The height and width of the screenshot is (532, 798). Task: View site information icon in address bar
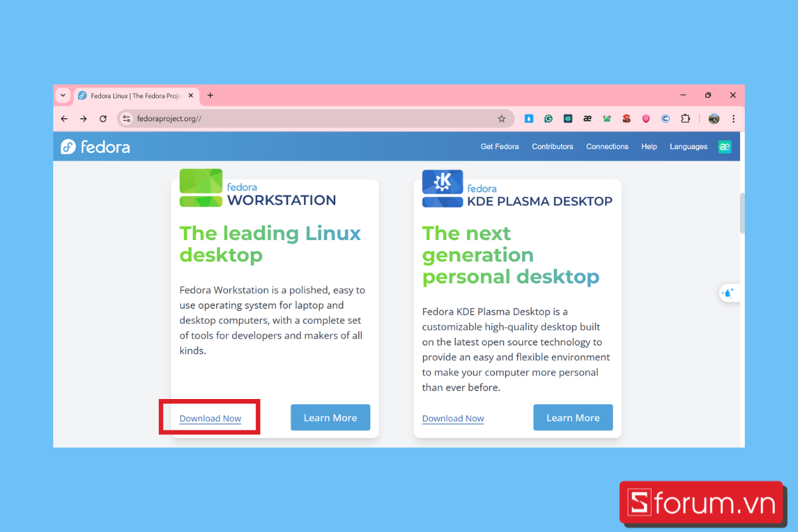pyautogui.click(x=126, y=119)
